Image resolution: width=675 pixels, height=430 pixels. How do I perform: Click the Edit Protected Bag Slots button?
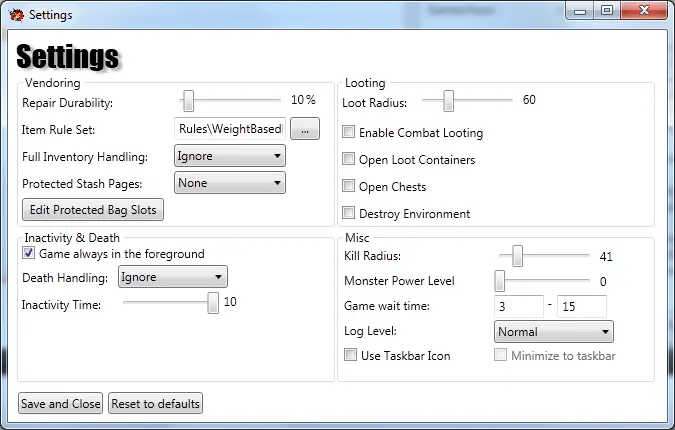click(93, 211)
